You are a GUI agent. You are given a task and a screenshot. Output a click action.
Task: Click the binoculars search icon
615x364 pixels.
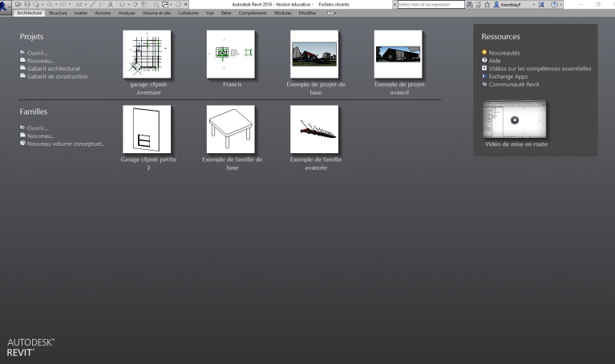pyautogui.click(x=470, y=5)
